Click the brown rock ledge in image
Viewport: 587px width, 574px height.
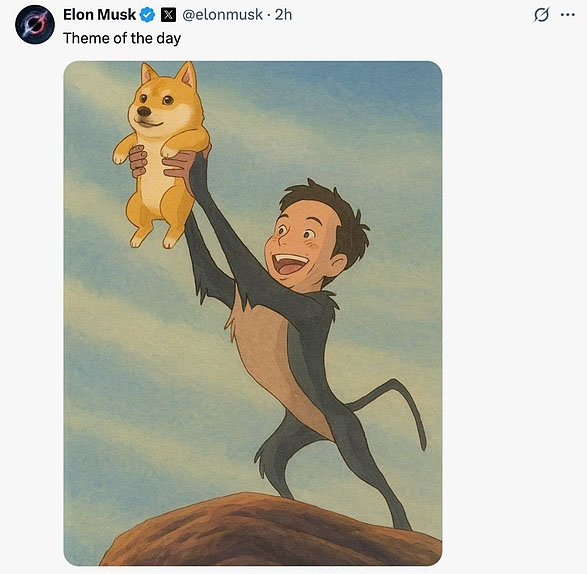coord(270,532)
